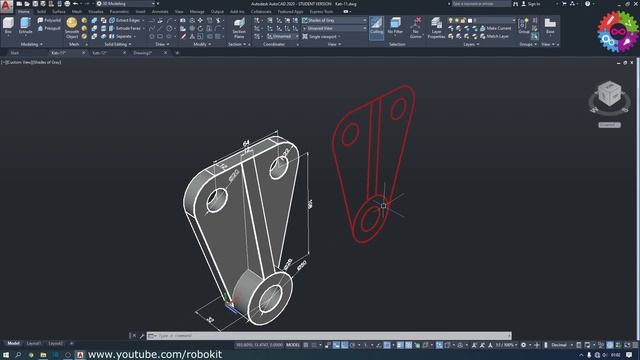This screenshot has width=640, height=360.
Task: Select the Extrude tool
Action: (x=25, y=26)
